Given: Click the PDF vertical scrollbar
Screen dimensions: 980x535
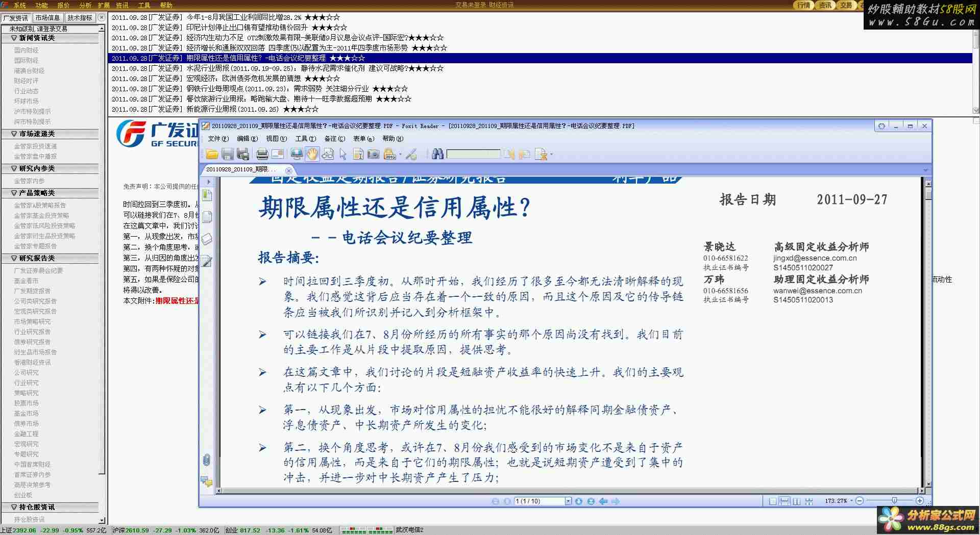Looking at the screenshot, I should (928, 334).
